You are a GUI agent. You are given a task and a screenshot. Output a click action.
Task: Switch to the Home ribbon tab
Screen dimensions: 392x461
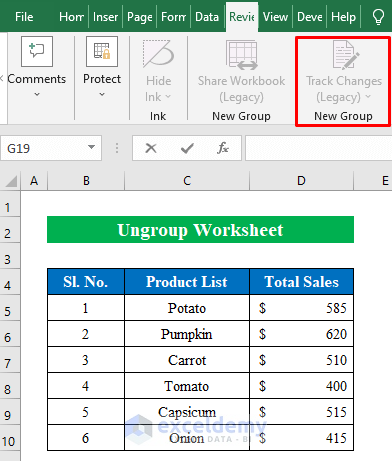[x=71, y=17]
